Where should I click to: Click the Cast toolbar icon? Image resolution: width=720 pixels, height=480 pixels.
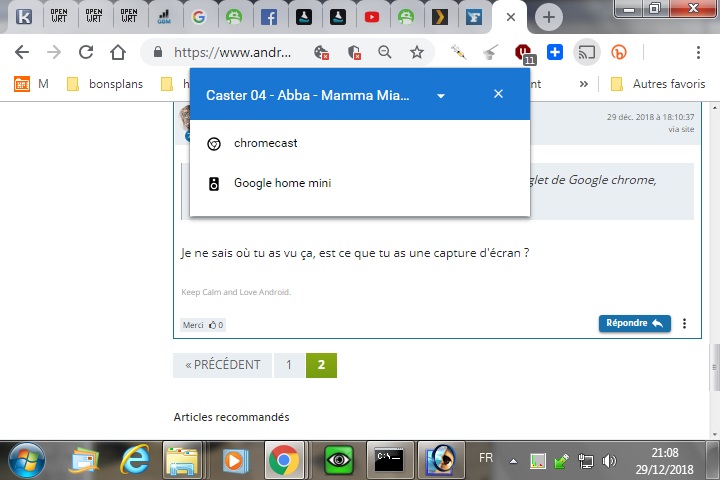pyautogui.click(x=586, y=52)
